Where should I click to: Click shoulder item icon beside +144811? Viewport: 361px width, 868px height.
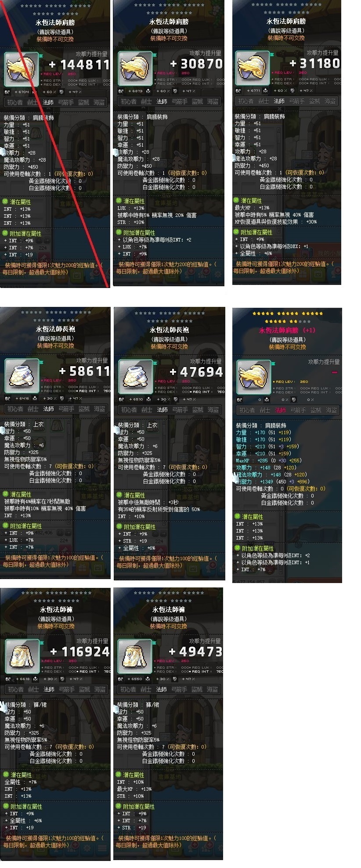click(x=22, y=70)
